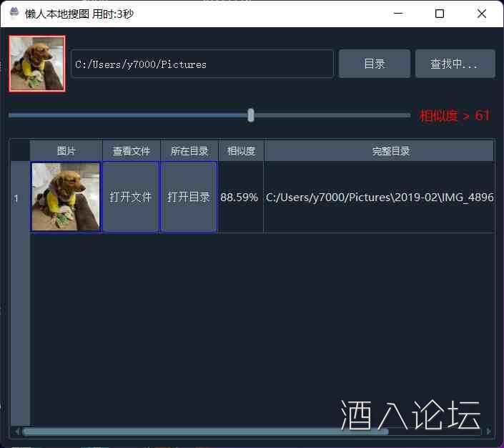Screen dimensions: 504x448
Task: Minimize the 懒人本地搜图 window
Action: coord(398,14)
